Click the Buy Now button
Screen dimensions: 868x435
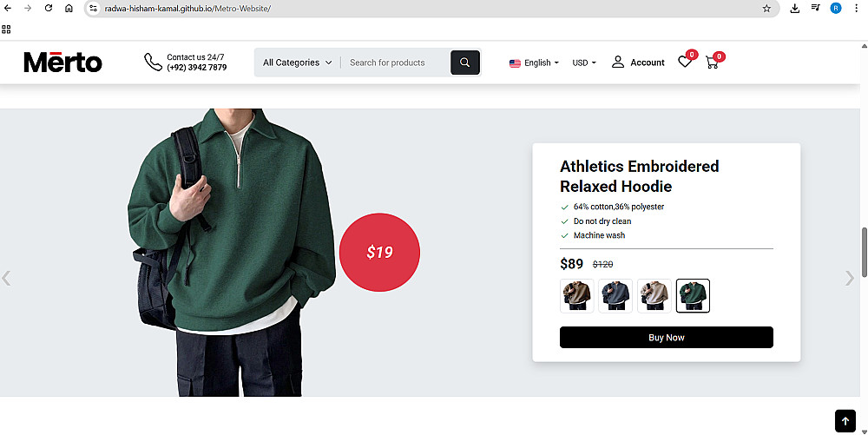[666, 338]
